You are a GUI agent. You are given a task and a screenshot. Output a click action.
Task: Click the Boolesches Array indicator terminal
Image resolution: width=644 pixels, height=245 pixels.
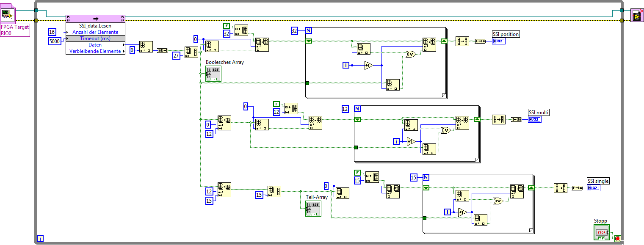pos(213,74)
